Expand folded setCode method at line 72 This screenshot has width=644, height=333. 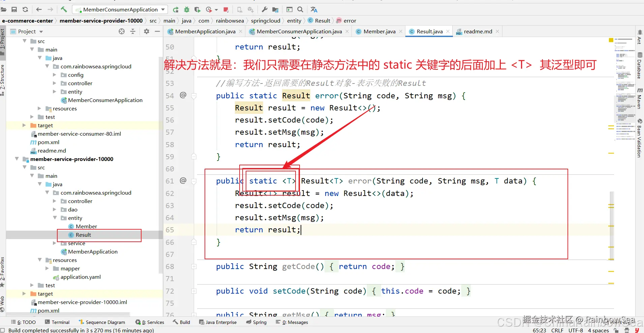(194, 291)
